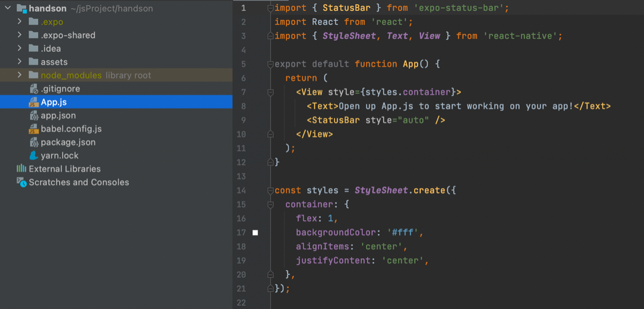
Task: Click the App.js file icon
Action: pyautogui.click(x=33, y=102)
